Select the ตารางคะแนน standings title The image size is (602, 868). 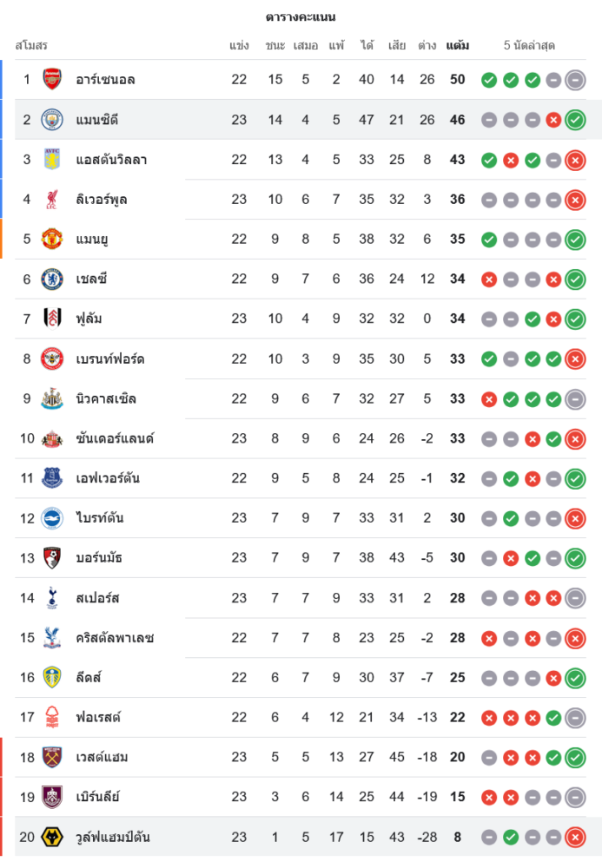301,16
